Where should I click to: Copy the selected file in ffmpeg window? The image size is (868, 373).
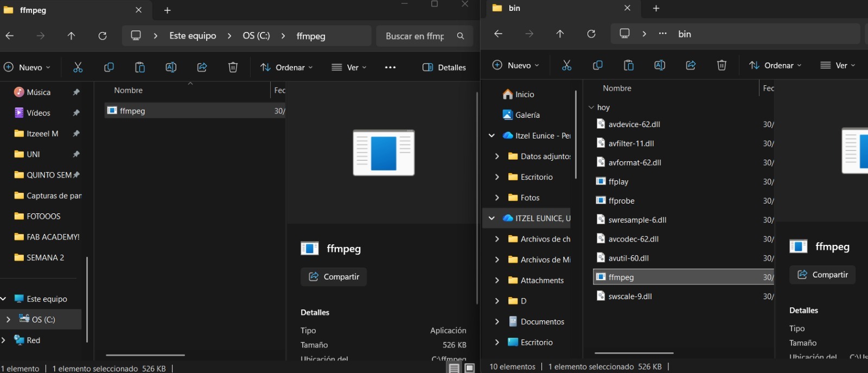coord(109,67)
